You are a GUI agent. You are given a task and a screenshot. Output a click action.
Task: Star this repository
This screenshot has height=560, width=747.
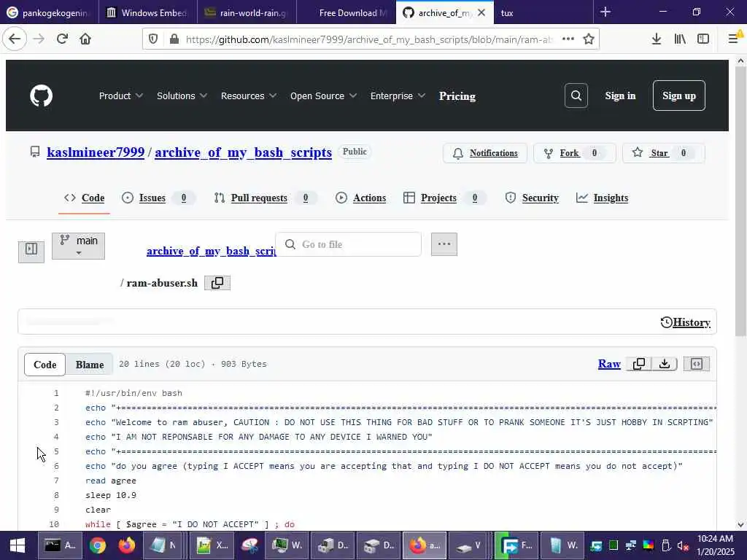pyautogui.click(x=664, y=153)
